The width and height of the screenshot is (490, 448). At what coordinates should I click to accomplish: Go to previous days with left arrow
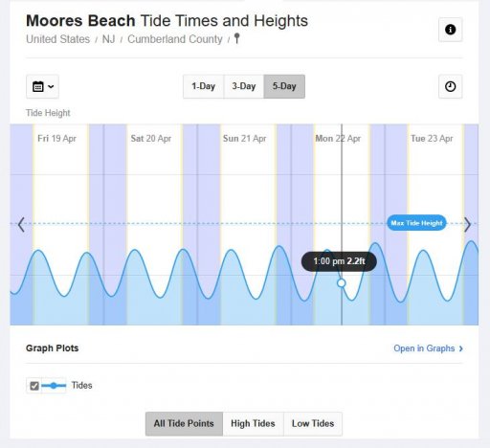click(21, 225)
